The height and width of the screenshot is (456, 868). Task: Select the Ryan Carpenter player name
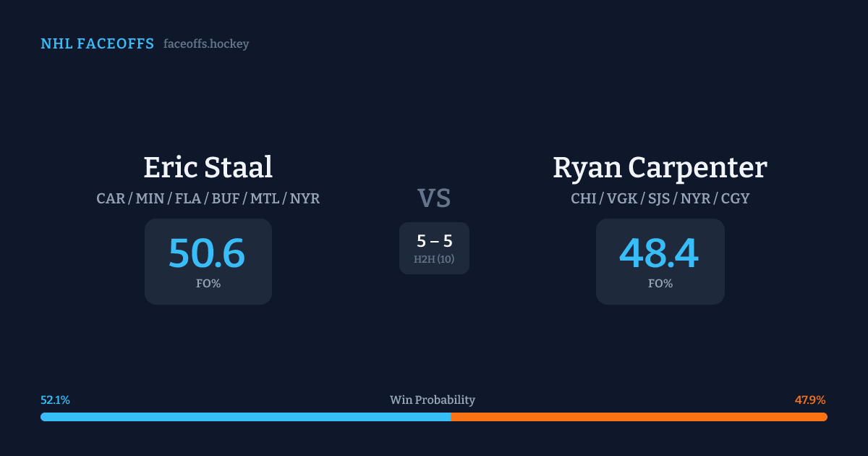click(x=660, y=167)
